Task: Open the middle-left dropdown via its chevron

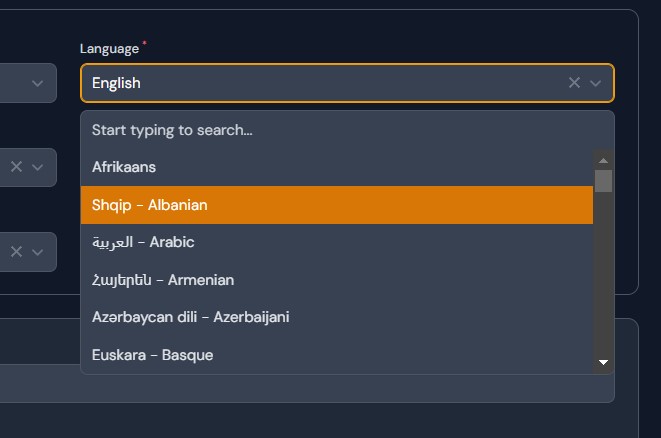Action: tap(38, 167)
